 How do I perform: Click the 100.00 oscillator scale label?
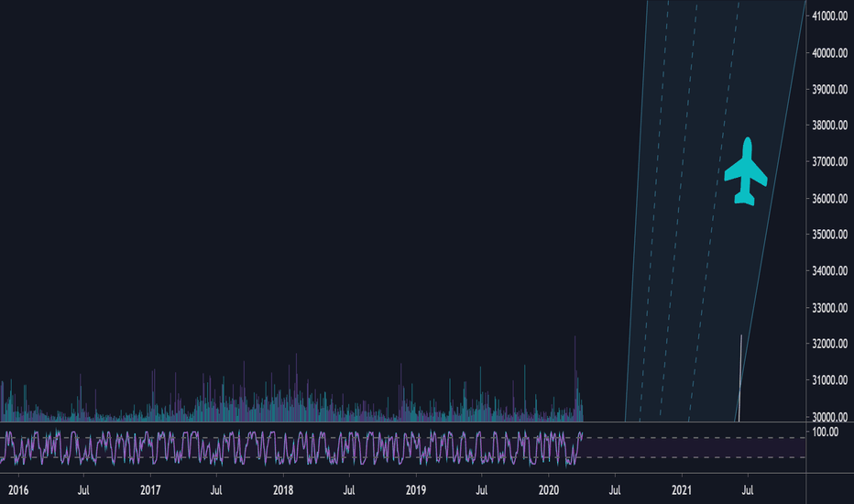pyautogui.click(x=825, y=433)
